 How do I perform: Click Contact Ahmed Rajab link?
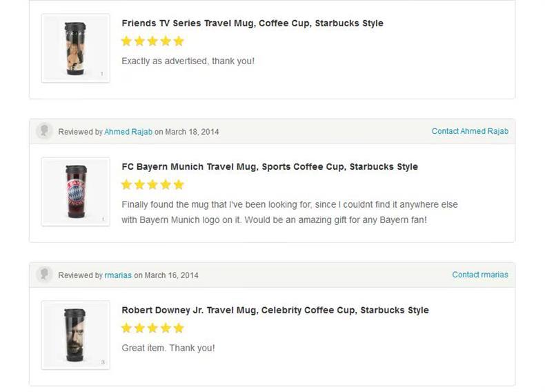click(470, 131)
